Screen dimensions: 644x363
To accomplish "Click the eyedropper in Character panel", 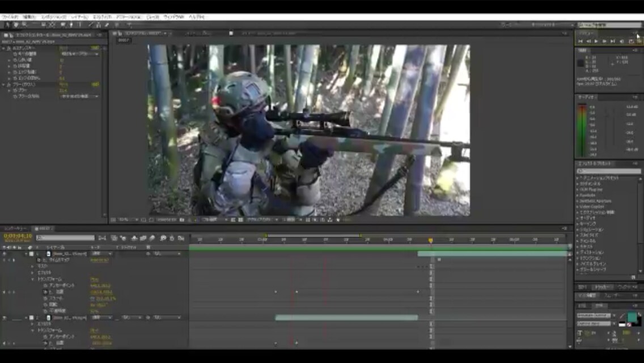I will pyautogui.click(x=624, y=316).
